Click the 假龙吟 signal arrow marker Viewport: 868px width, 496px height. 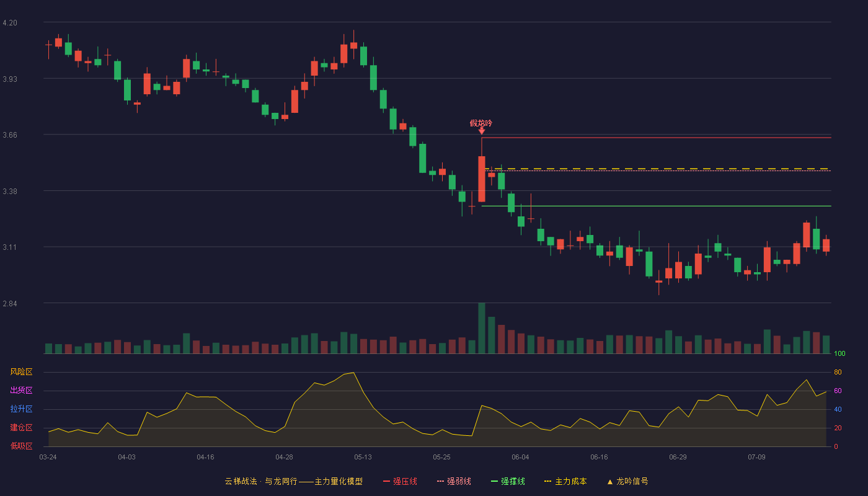(x=482, y=131)
